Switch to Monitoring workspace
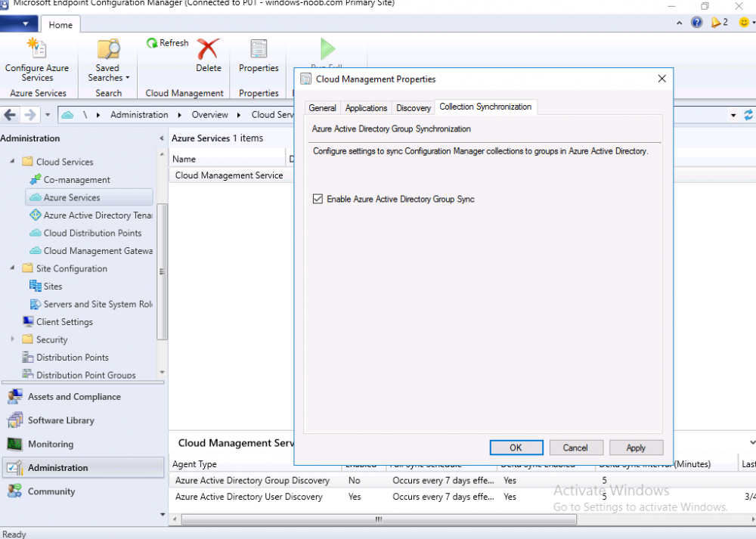756x539 pixels. (x=83, y=444)
